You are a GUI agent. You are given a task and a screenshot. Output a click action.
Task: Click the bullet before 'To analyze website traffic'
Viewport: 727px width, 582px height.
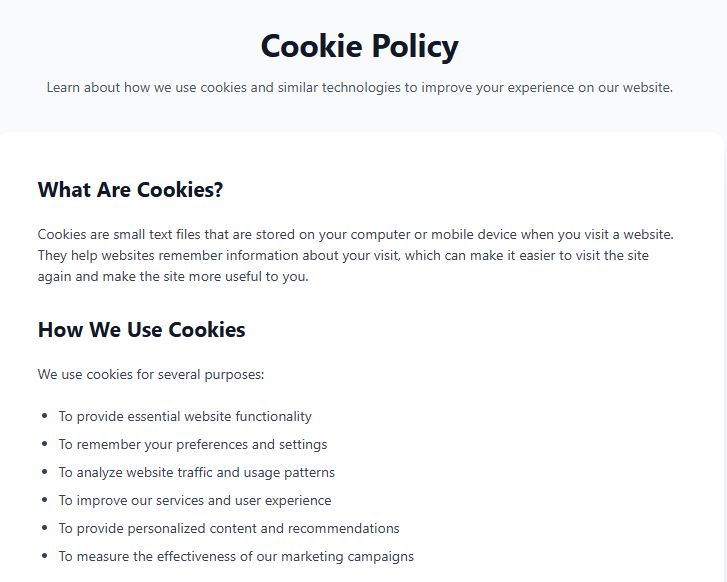pos(45,472)
